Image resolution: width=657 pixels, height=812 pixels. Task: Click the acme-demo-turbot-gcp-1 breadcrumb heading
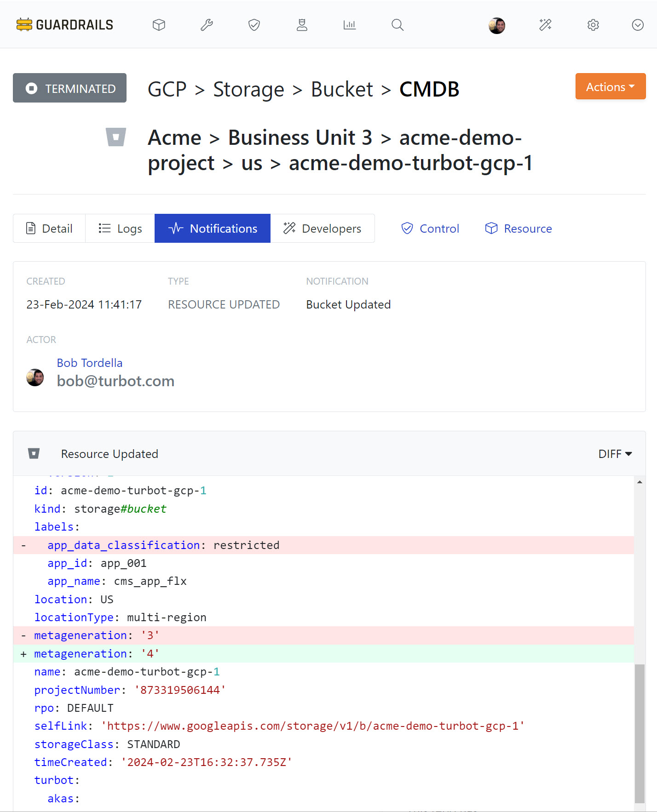(x=410, y=163)
